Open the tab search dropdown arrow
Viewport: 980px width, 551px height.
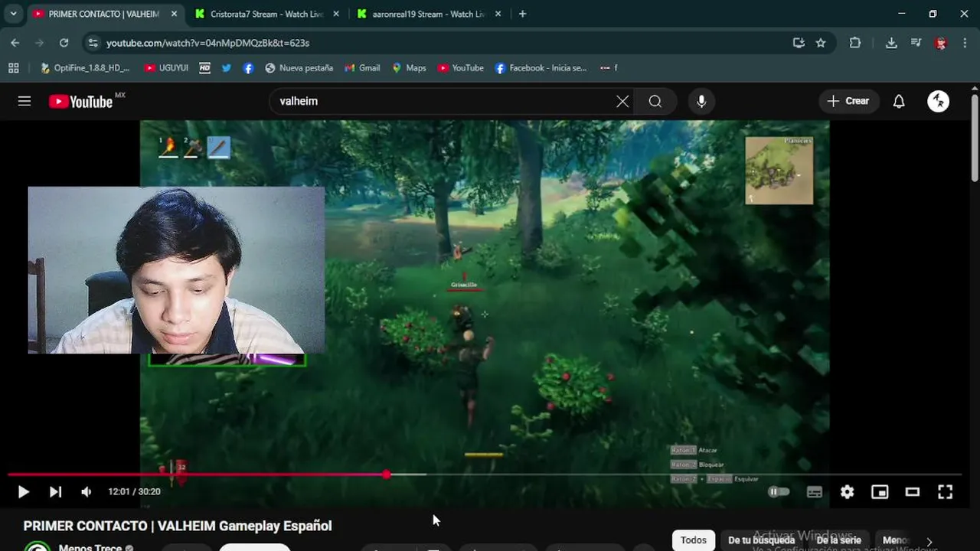coord(13,14)
